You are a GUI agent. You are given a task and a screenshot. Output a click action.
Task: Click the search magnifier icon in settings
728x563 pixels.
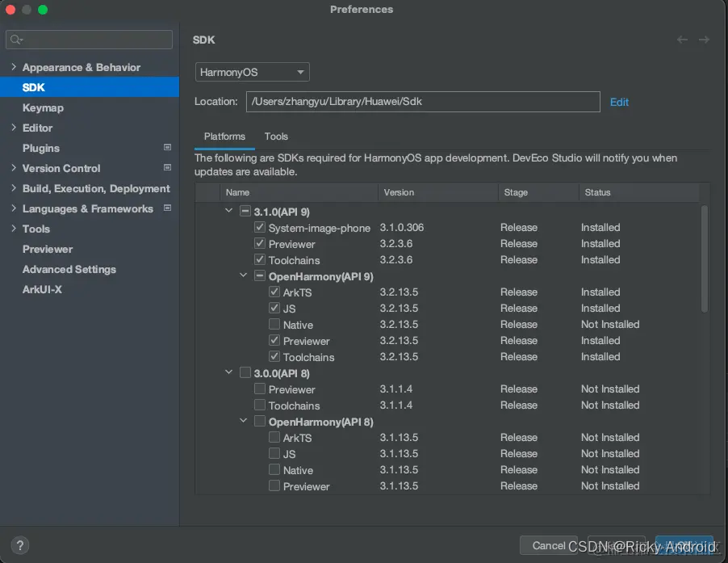(16, 40)
